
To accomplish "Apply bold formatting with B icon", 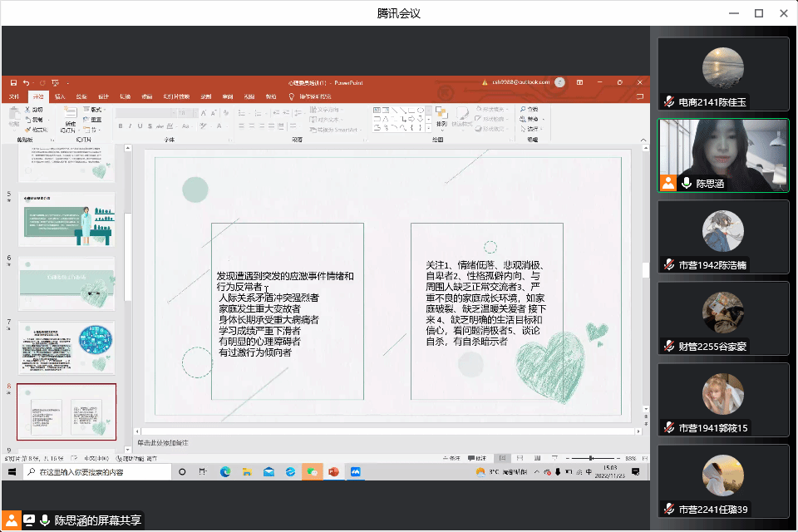I will coord(120,126).
